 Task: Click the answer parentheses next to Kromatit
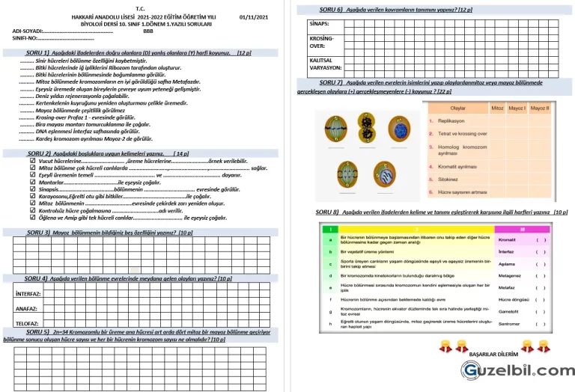(541, 240)
